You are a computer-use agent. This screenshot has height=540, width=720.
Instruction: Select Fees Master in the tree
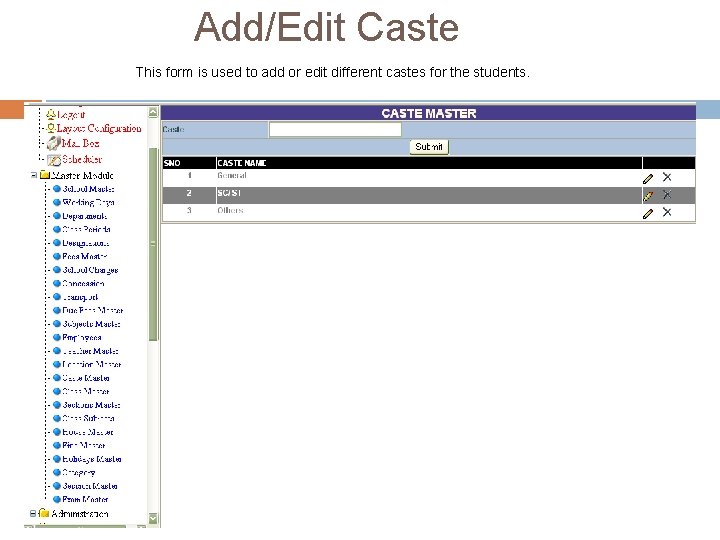(85, 256)
